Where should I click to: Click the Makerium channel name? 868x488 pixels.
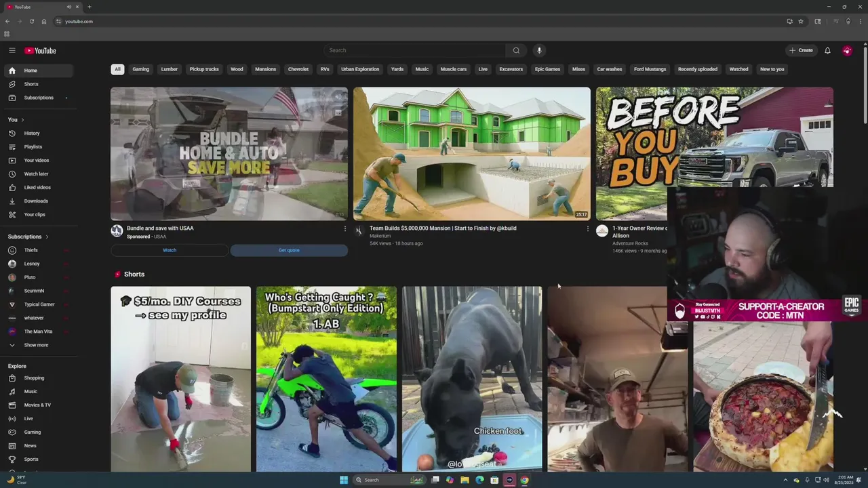click(x=380, y=236)
